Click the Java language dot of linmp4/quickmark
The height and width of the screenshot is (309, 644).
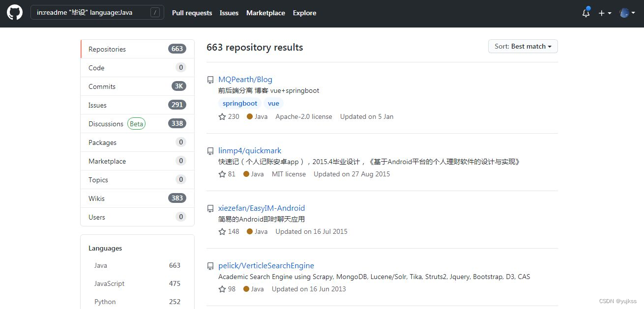click(246, 174)
